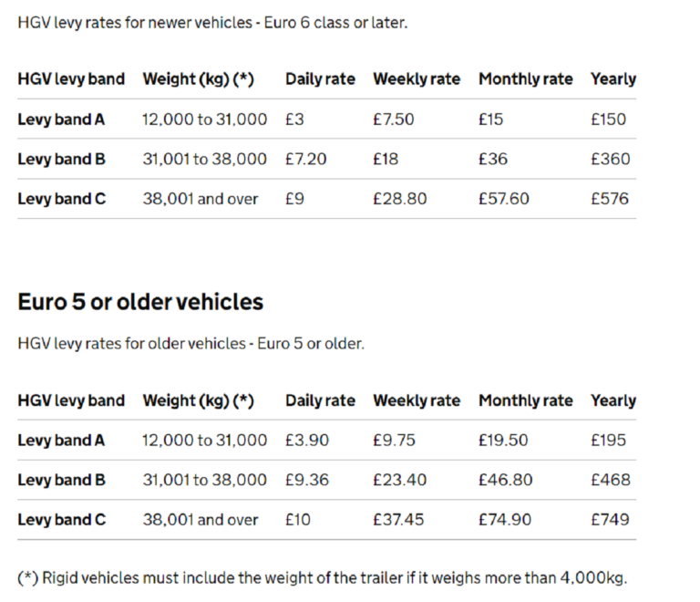
Task: Click the £37.45 weekly rate cell
Action: [x=397, y=520]
